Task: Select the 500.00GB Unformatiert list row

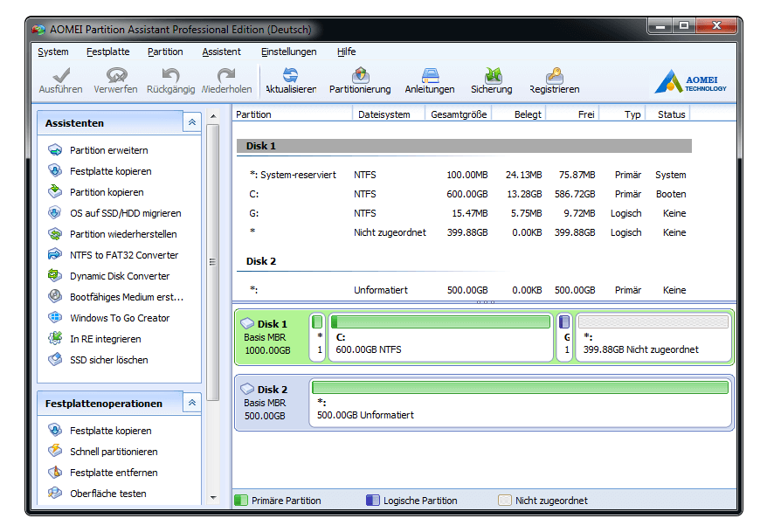Action: [464, 289]
